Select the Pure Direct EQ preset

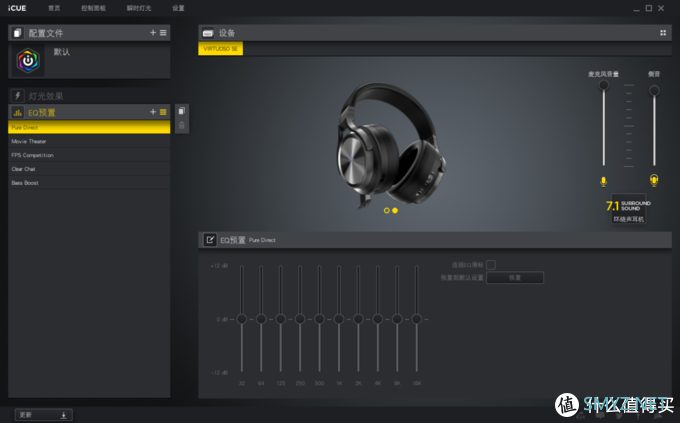(x=89, y=127)
